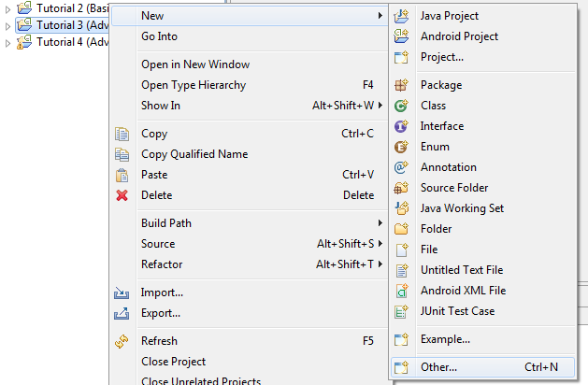Click Close Project menu entry
The height and width of the screenshot is (385, 588).
[x=173, y=362]
